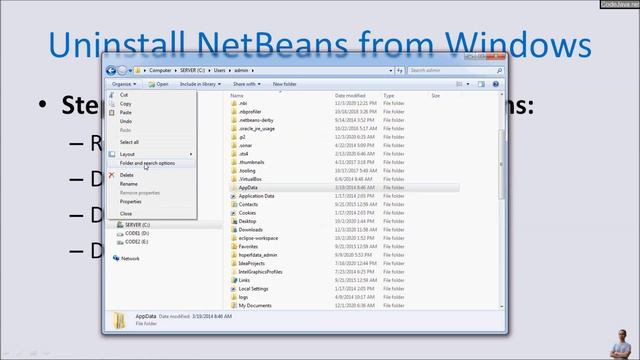Viewport: 640px width, 360px height.
Task: Click the Explorer forward arrow button
Action: pyautogui.click(x=122, y=71)
